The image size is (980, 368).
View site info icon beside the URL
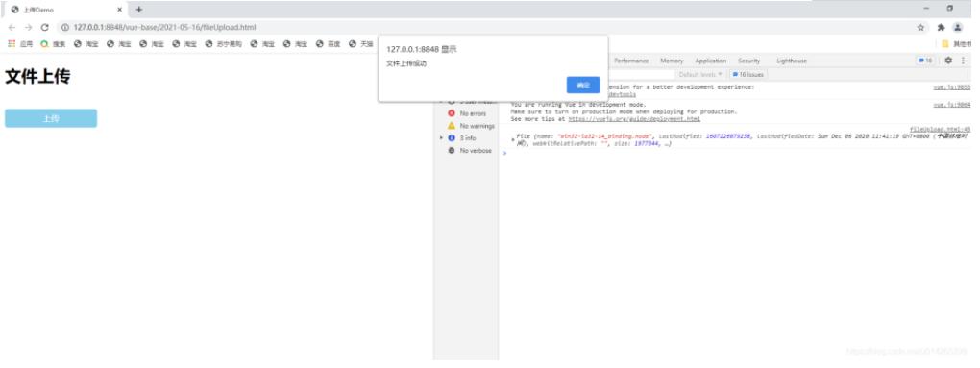click(64, 28)
